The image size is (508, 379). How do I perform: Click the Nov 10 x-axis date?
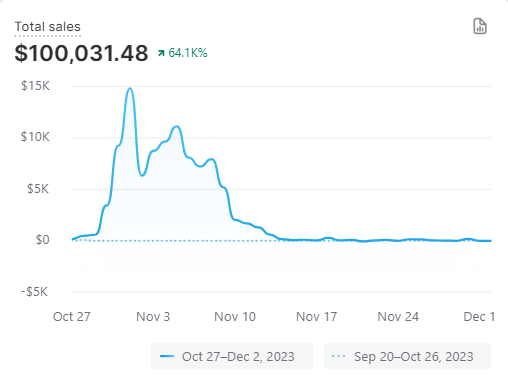click(x=235, y=317)
